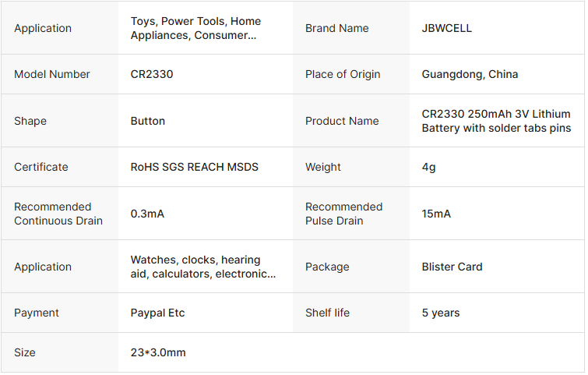Click the Guangdong, China origin value
Image resolution: width=588 pixels, height=375 pixels.
click(470, 74)
